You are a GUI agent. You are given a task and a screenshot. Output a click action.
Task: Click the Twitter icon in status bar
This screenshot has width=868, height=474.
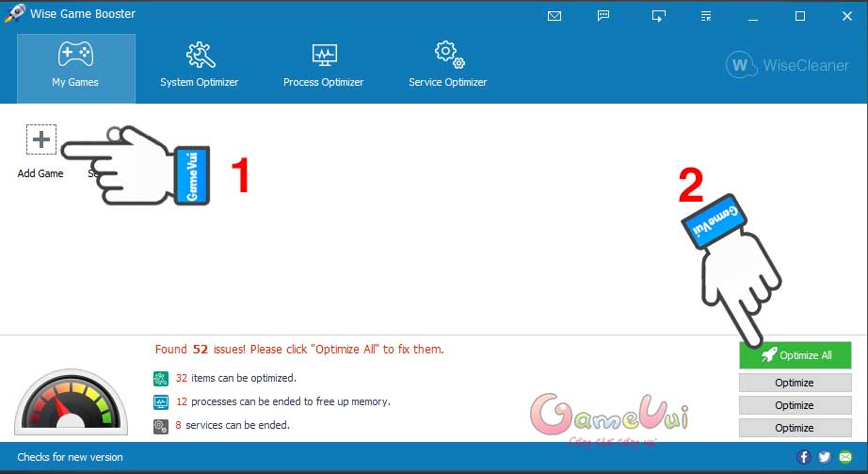825,457
